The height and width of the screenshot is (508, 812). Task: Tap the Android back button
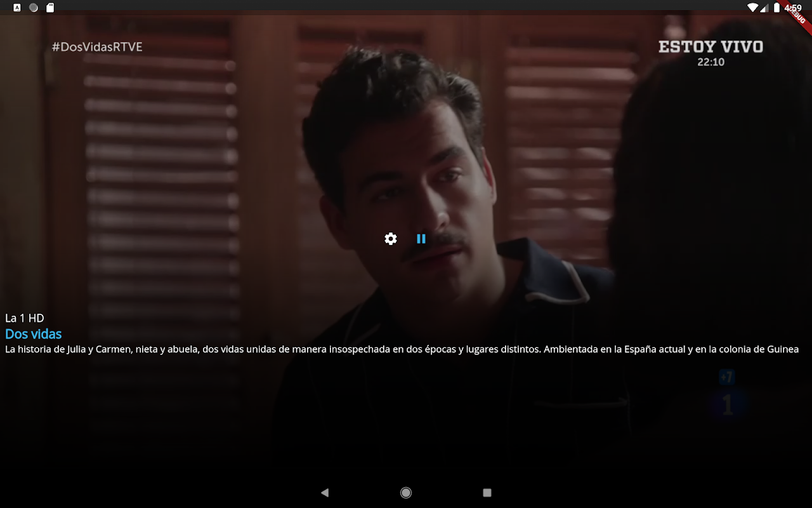tap(325, 492)
